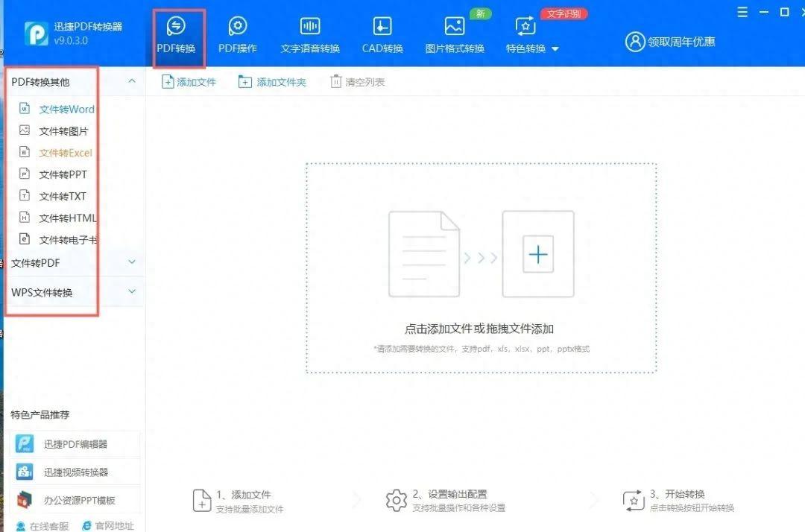805x532 pixels.
Task: Open the hamburger menu at top right
Action: (742, 13)
